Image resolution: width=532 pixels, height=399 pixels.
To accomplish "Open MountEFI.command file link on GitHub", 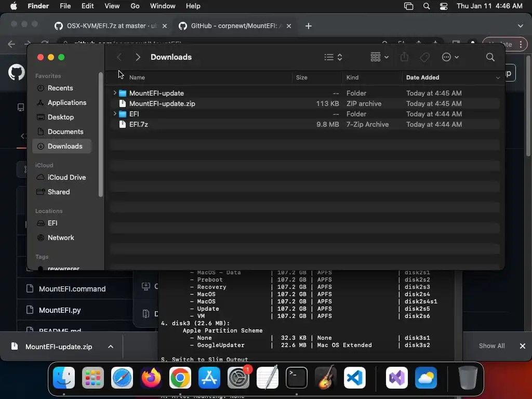I will (x=72, y=289).
